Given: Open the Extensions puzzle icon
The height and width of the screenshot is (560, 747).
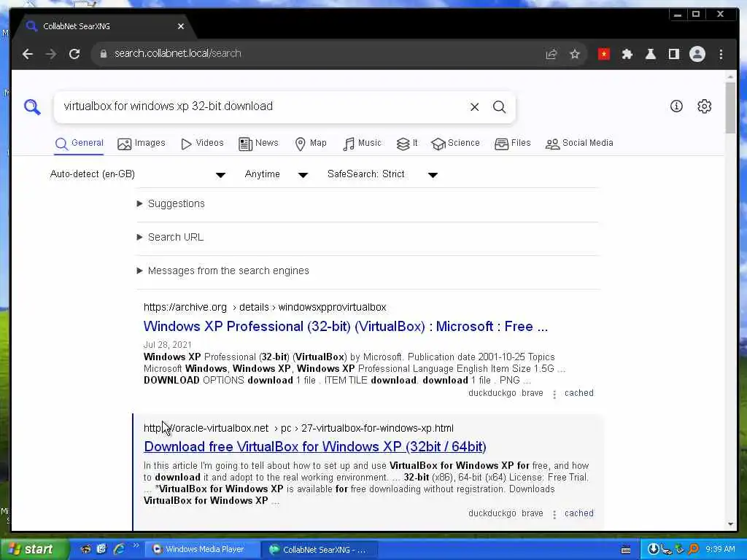Looking at the screenshot, I should 627,54.
